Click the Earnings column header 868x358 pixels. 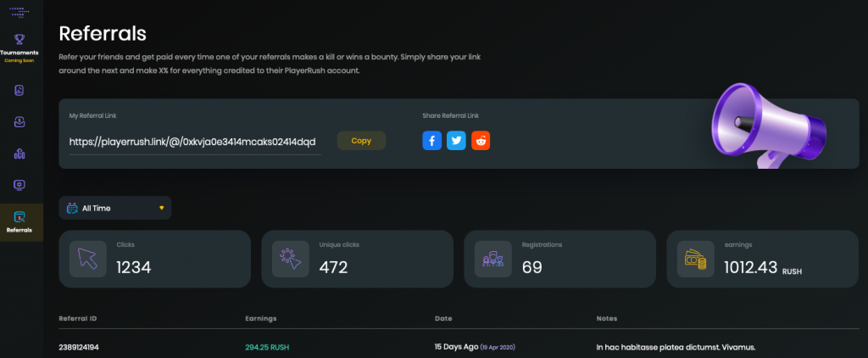point(261,319)
